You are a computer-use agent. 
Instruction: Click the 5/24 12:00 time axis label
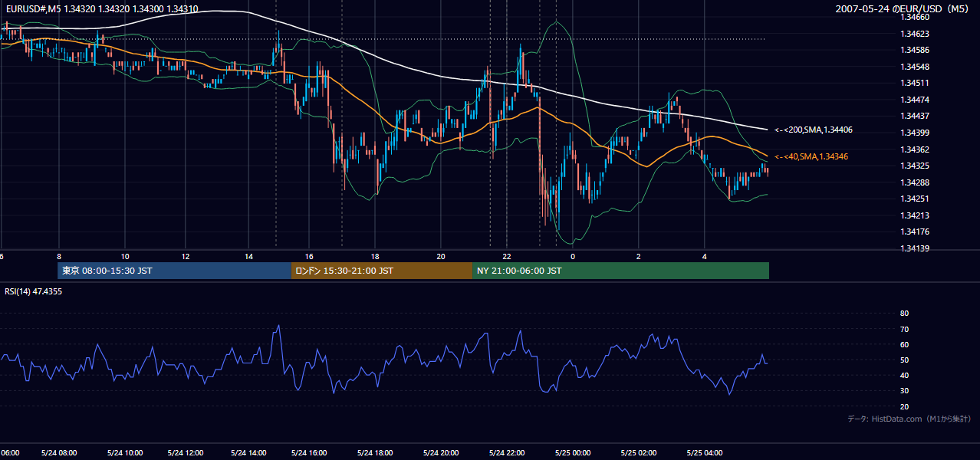[184, 453]
